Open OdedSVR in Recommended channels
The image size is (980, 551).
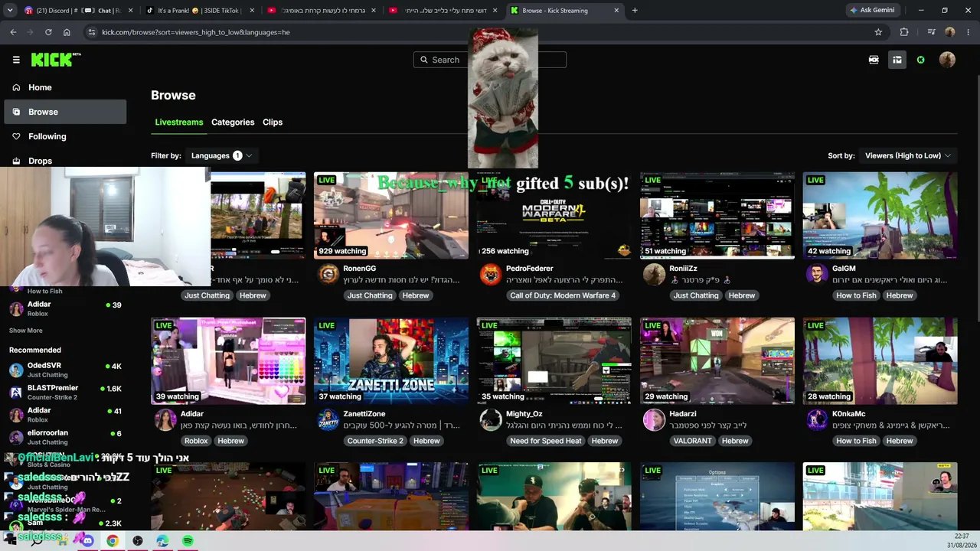click(x=65, y=370)
